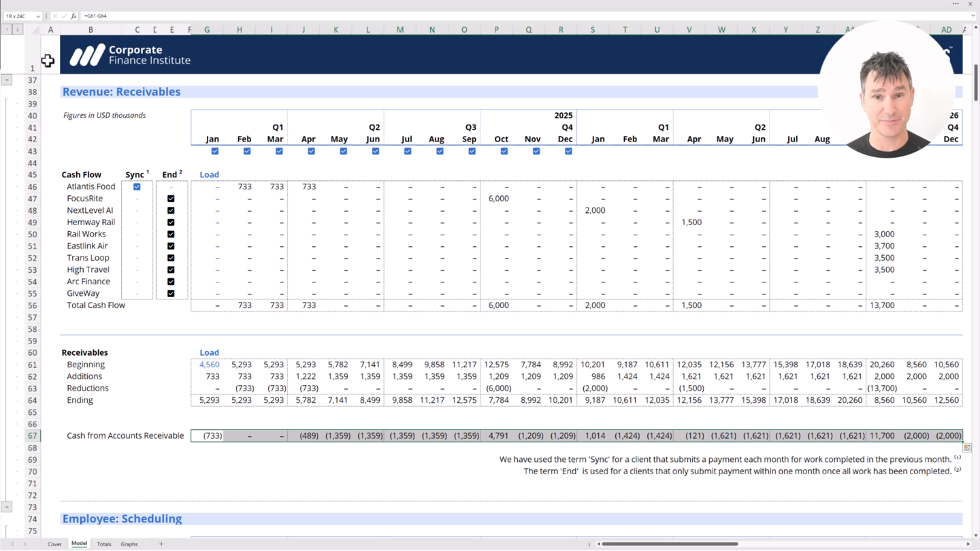The width and height of the screenshot is (980, 551).
Task: Click into the formula bar input
Action: 476,16
